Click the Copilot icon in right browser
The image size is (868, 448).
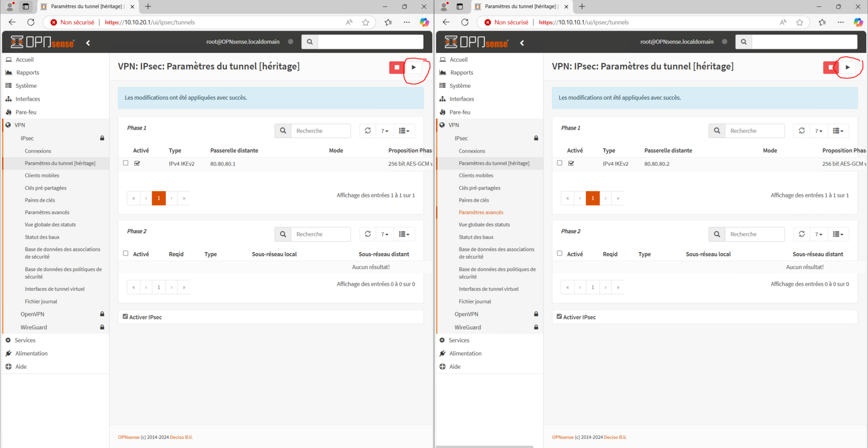(858, 22)
